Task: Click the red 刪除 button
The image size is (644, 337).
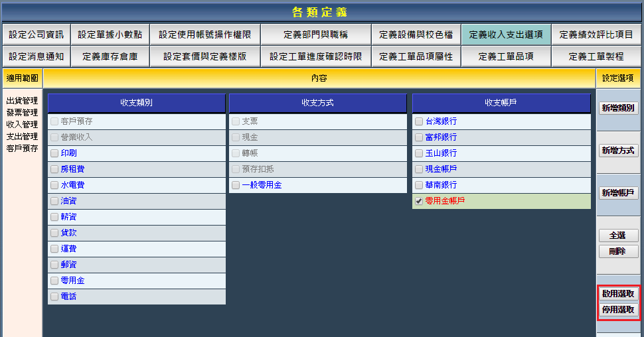Action: [618, 251]
